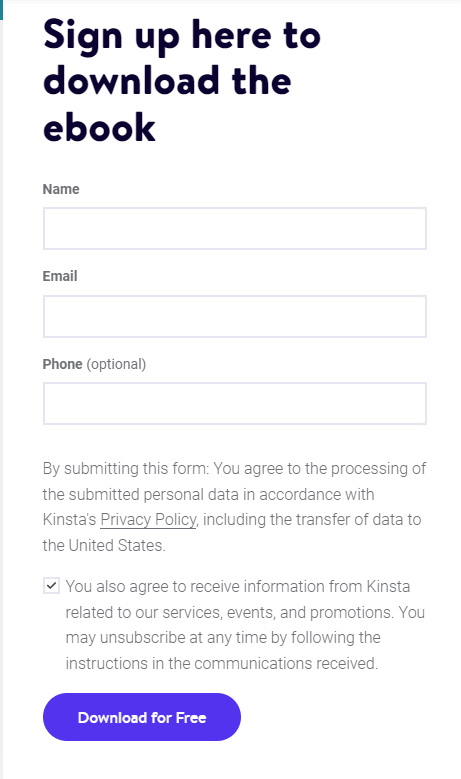Screen dimensions: 461x779
Task: Select the optional Phone input field
Action: pyautogui.click(x=234, y=403)
